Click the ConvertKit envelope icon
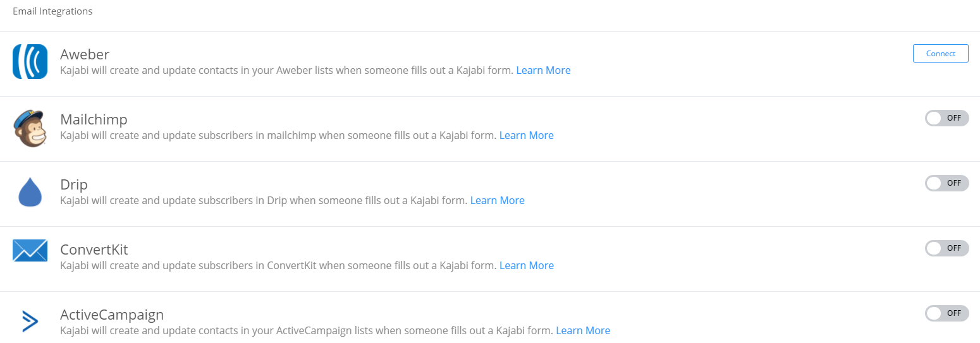The height and width of the screenshot is (343, 980). [x=30, y=251]
